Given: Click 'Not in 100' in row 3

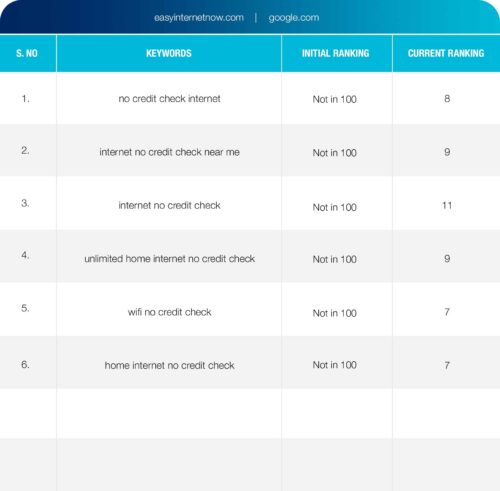Looking at the screenshot, I should click(335, 207).
